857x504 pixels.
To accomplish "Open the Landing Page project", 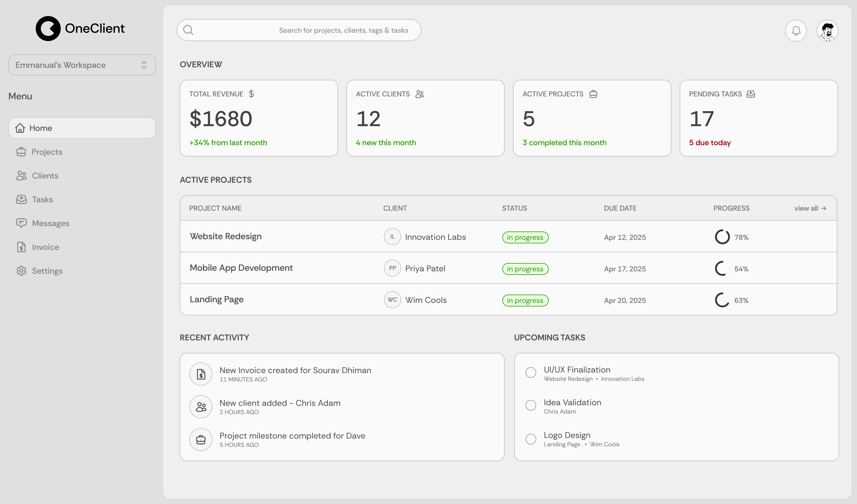I will click(x=217, y=299).
